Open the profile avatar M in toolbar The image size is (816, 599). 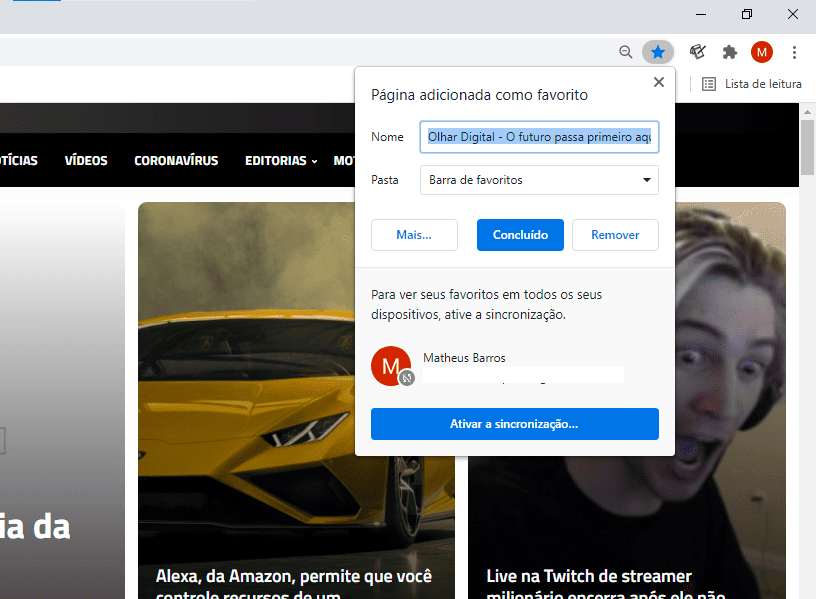click(761, 52)
